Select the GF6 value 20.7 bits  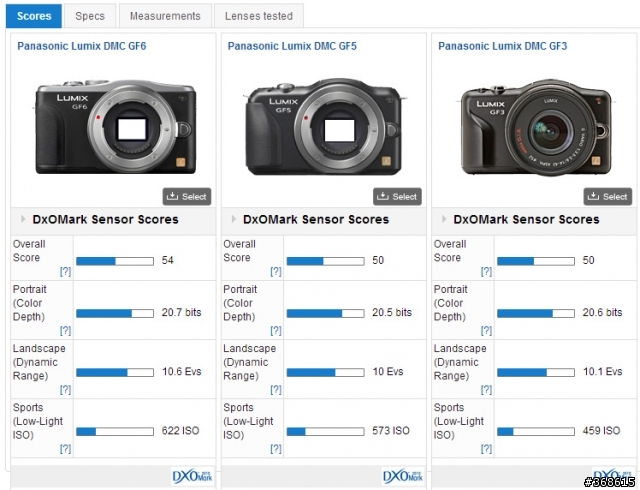coord(181,312)
